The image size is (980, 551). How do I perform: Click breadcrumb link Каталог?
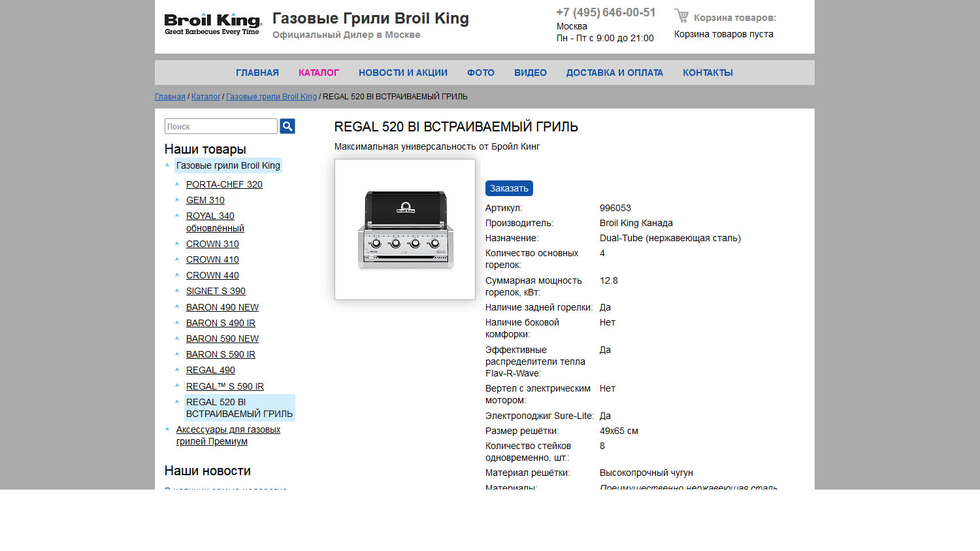[206, 97]
